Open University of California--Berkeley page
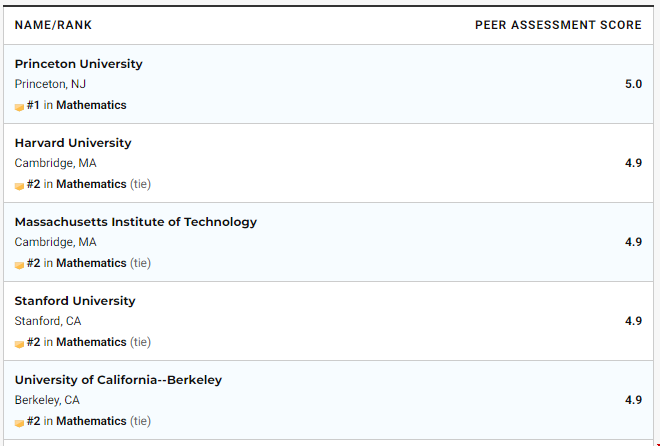660x446 pixels. [118, 380]
